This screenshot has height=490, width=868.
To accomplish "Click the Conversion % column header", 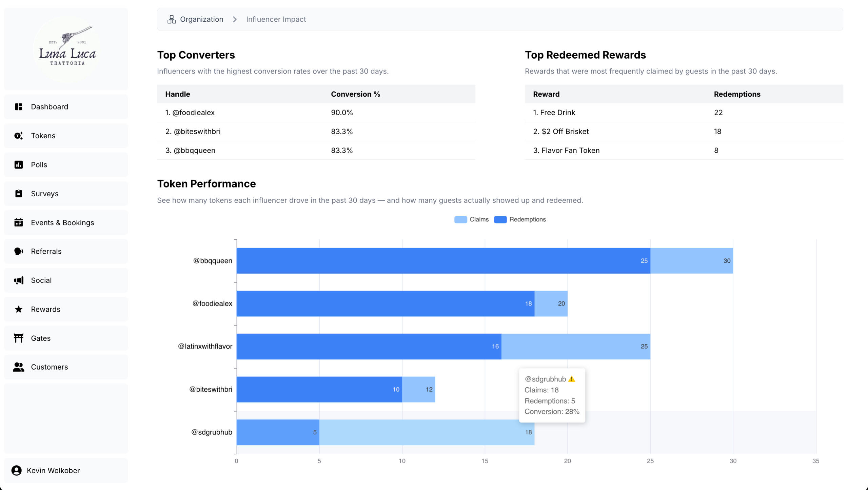I will [355, 94].
